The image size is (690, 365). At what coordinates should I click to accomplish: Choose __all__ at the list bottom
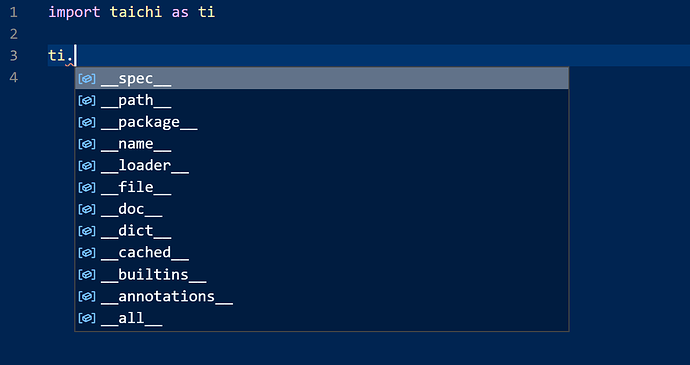point(322,318)
